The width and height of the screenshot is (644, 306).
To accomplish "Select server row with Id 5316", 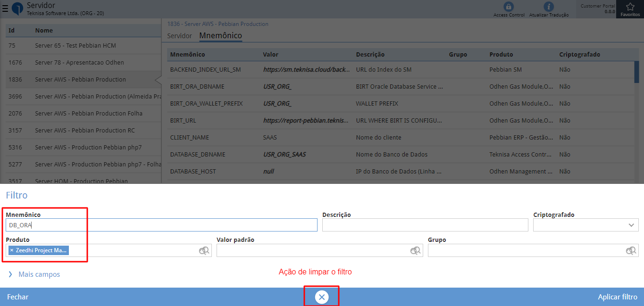I will pos(84,148).
